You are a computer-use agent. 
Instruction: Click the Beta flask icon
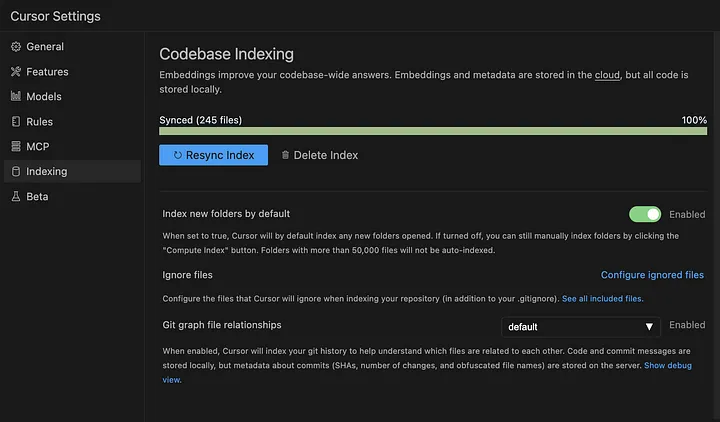[x=16, y=197]
